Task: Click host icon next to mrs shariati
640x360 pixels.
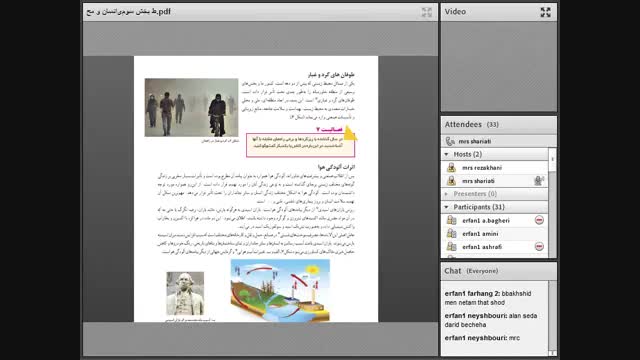Action: 451,180
